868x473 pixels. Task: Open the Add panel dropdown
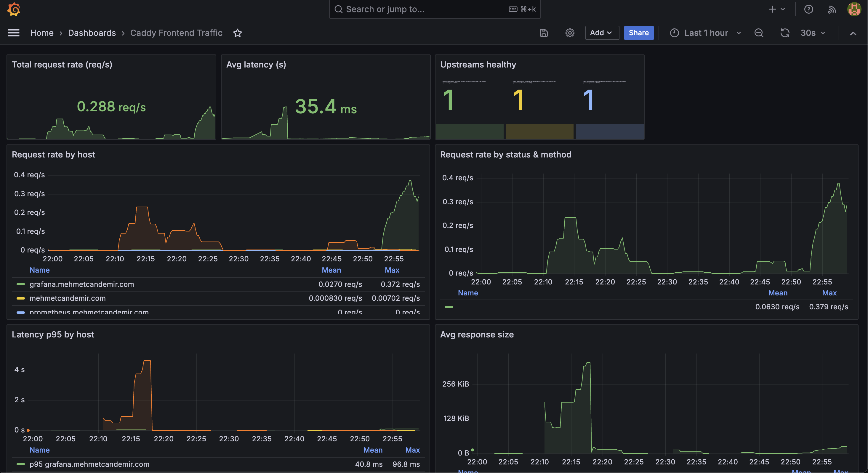click(x=602, y=33)
